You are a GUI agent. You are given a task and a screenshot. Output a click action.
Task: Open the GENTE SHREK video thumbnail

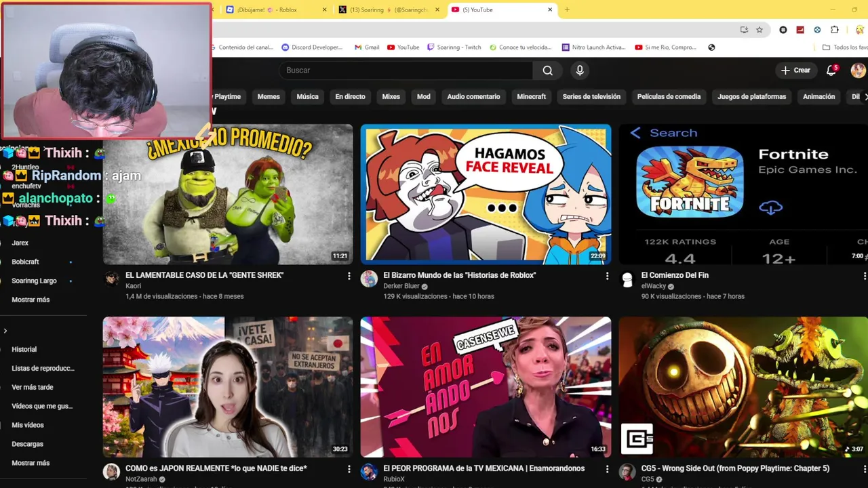coord(228,194)
